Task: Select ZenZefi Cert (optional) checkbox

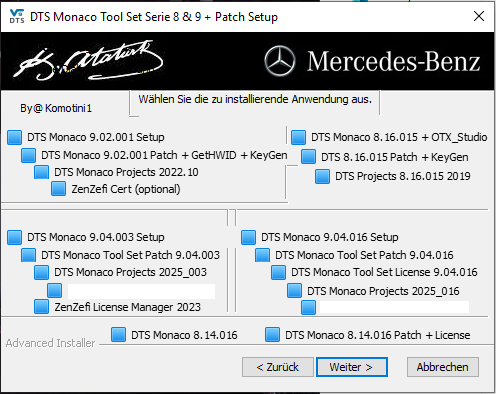Action: click(58, 189)
